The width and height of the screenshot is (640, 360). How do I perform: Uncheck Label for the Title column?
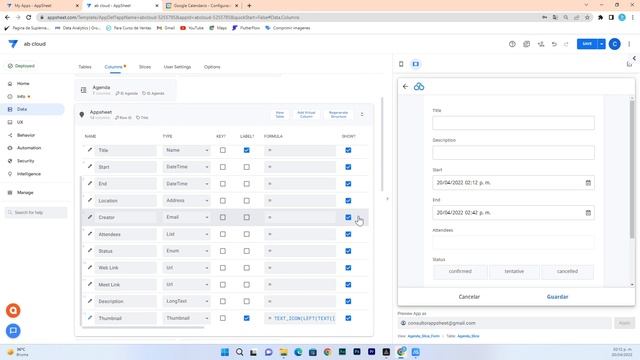pyautogui.click(x=247, y=150)
